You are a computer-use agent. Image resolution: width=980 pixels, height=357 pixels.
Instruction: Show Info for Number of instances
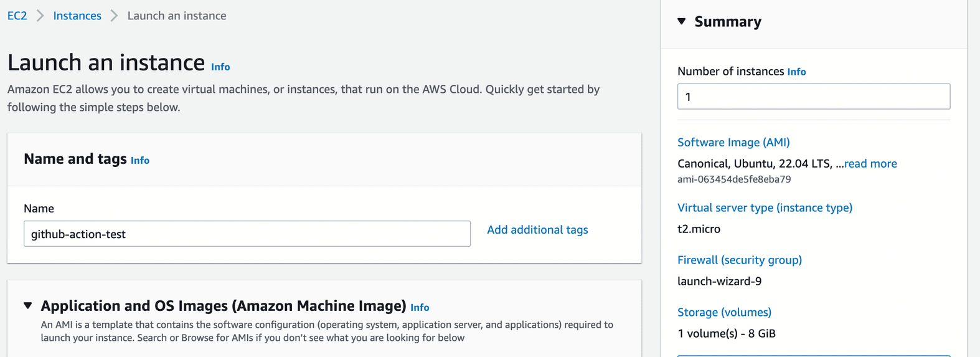796,72
